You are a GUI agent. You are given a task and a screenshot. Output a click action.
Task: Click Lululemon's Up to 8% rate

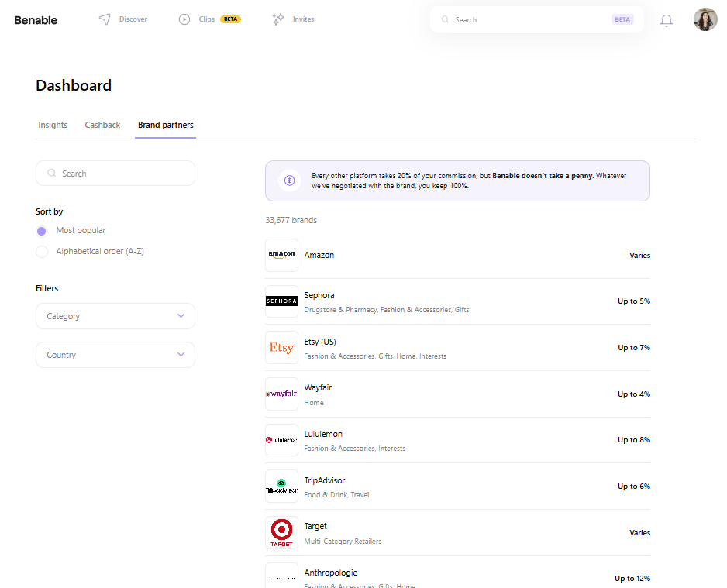[x=634, y=440]
